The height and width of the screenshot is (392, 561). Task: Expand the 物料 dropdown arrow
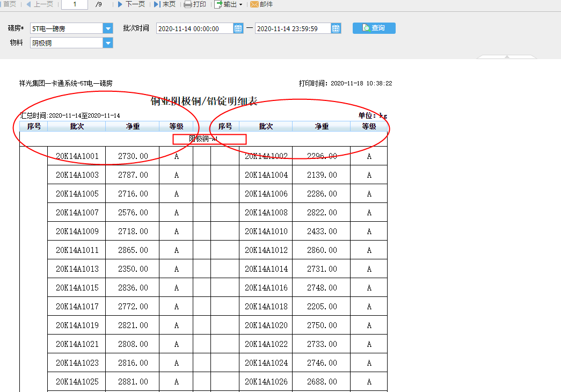pyautogui.click(x=108, y=43)
